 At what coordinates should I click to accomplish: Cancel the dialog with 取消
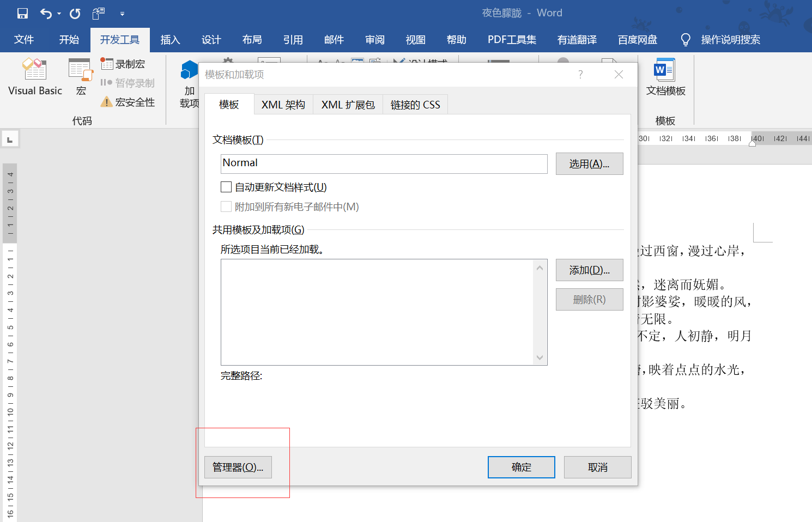pos(598,467)
